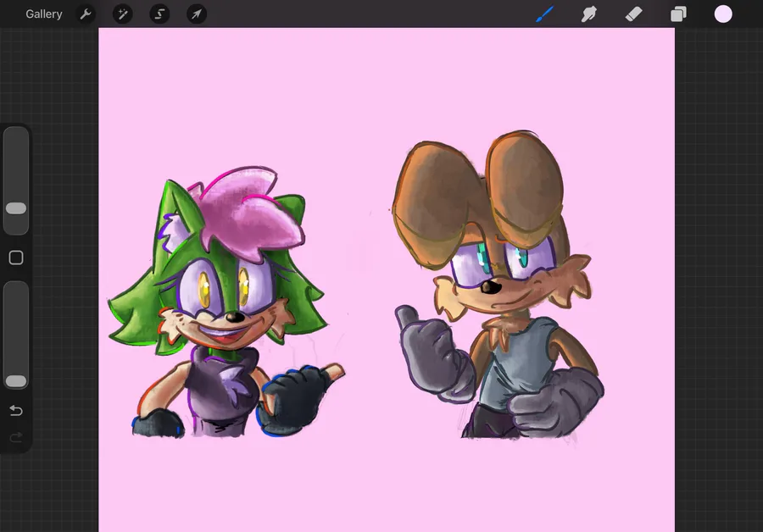Open the active color picker circle
The width and height of the screenshot is (763, 532).
(723, 14)
